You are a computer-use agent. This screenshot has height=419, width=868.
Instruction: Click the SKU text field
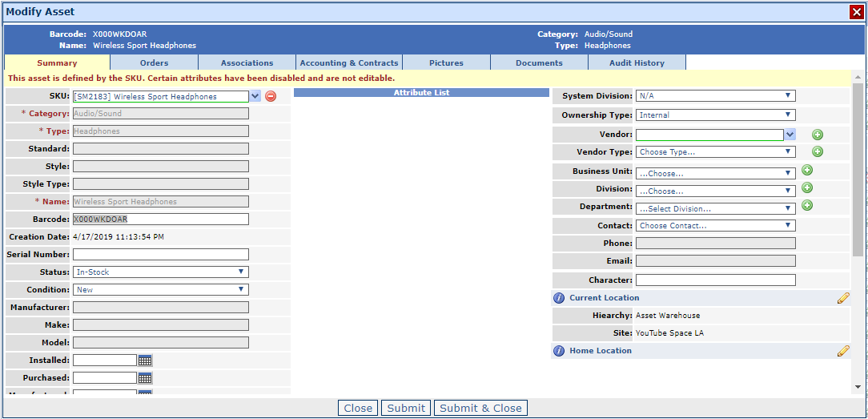pyautogui.click(x=160, y=96)
